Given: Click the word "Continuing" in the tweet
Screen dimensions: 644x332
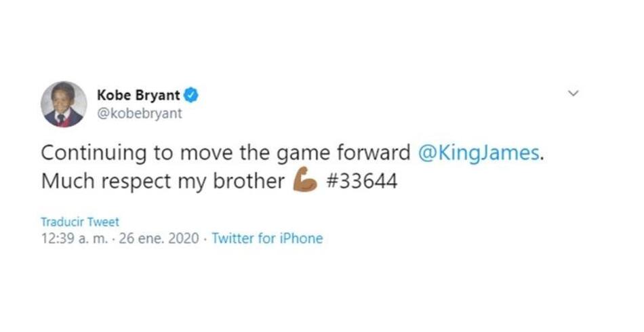Looking at the screenshot, I should coord(94,152).
